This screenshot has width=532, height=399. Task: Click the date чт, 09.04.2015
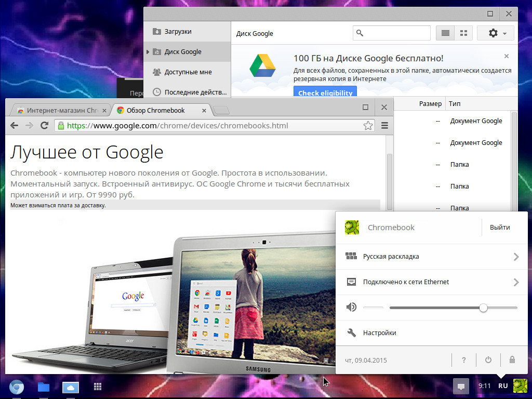[x=366, y=361]
